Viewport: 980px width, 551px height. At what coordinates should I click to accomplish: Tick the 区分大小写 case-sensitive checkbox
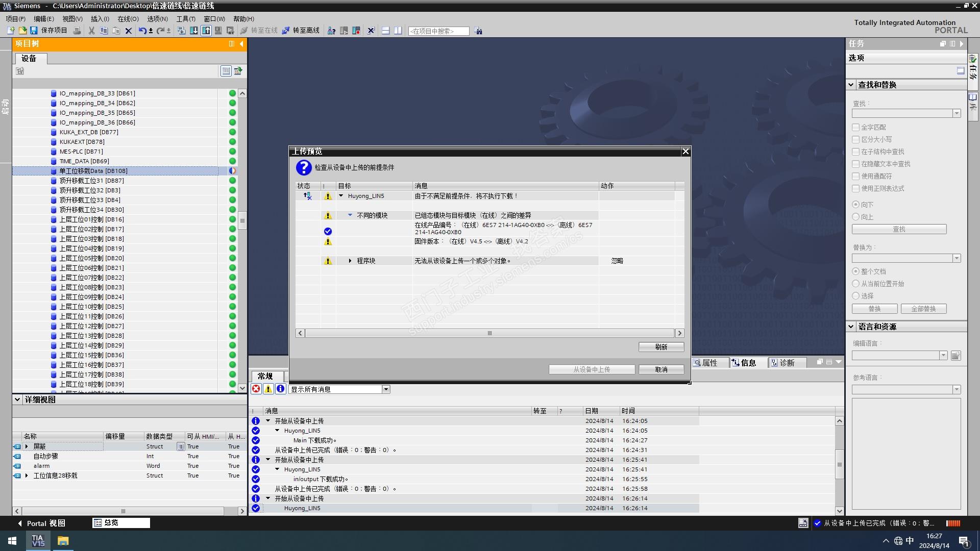point(856,139)
